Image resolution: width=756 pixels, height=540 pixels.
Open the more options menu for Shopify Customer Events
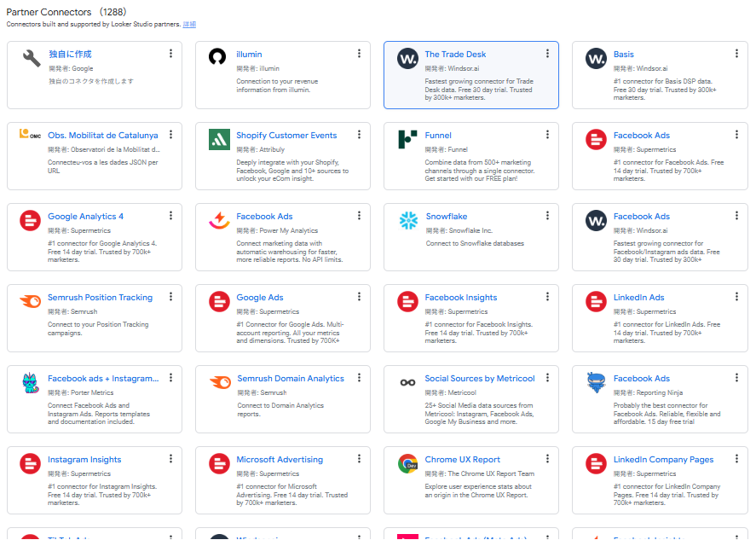(359, 135)
